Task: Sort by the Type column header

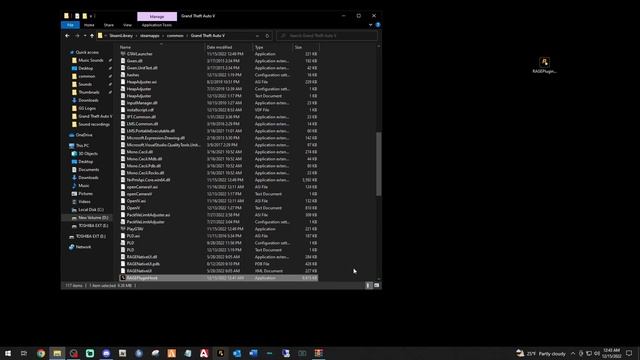Action: pos(272,47)
